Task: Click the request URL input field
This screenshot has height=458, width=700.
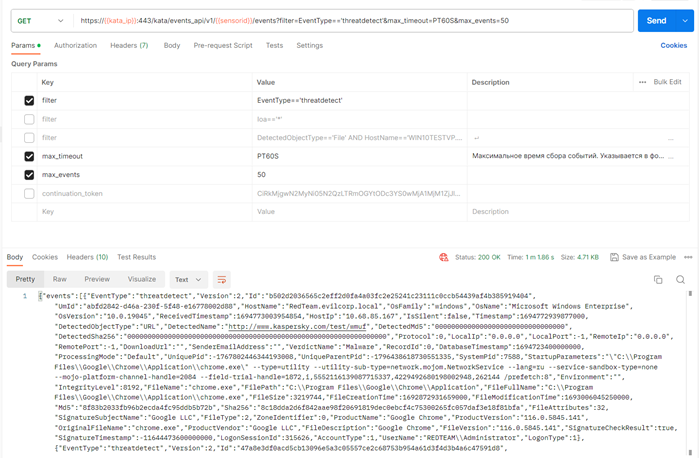Action: pyautogui.click(x=350, y=20)
